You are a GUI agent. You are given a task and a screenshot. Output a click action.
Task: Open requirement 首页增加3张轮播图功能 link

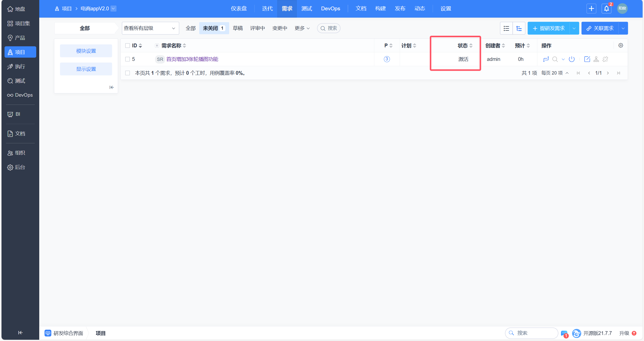click(x=192, y=59)
